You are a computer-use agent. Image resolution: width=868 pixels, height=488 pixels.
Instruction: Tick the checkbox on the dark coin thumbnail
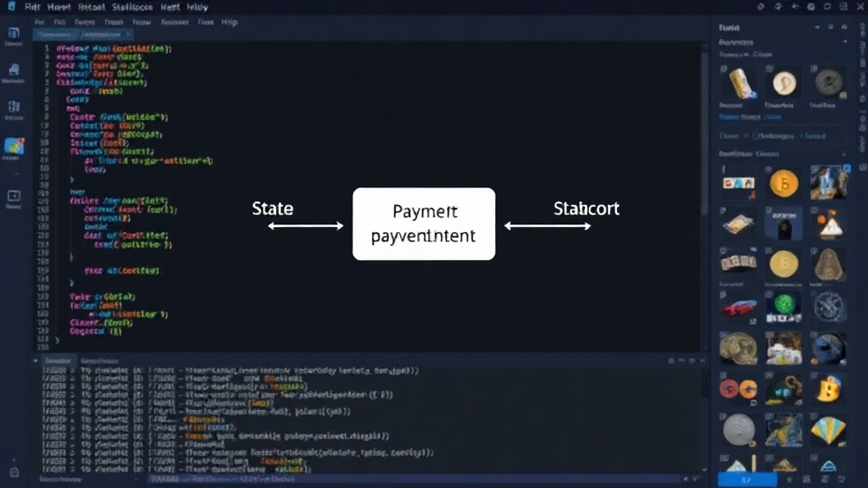pyautogui.click(x=815, y=69)
